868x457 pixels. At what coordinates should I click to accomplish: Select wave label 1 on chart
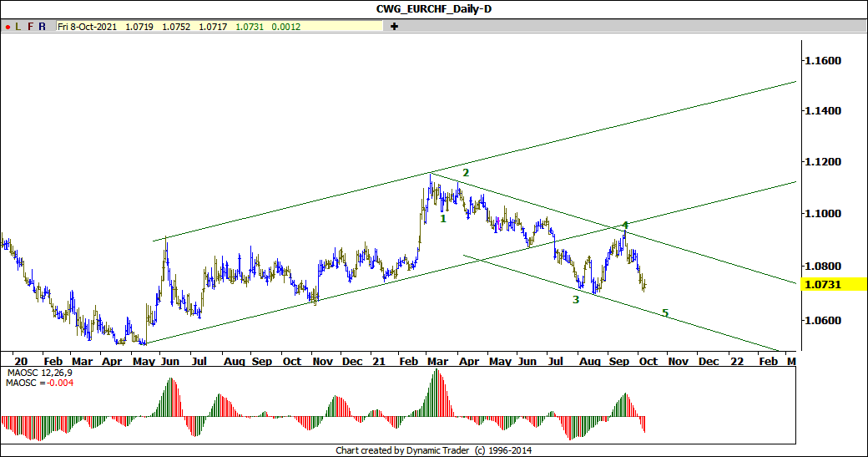point(443,218)
